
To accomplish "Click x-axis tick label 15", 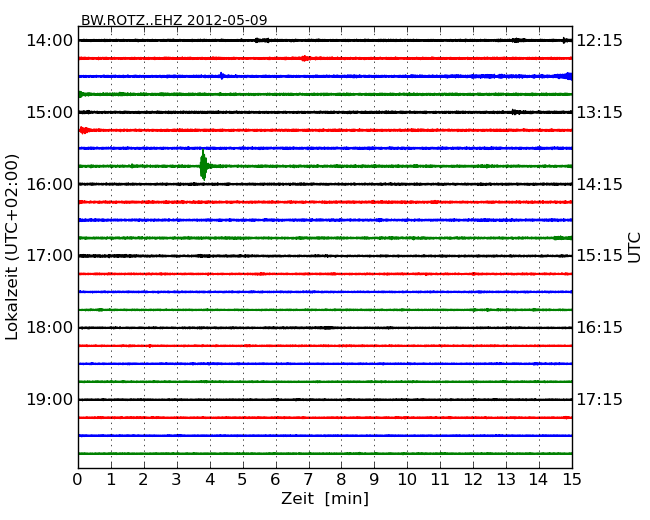I will (572, 479).
